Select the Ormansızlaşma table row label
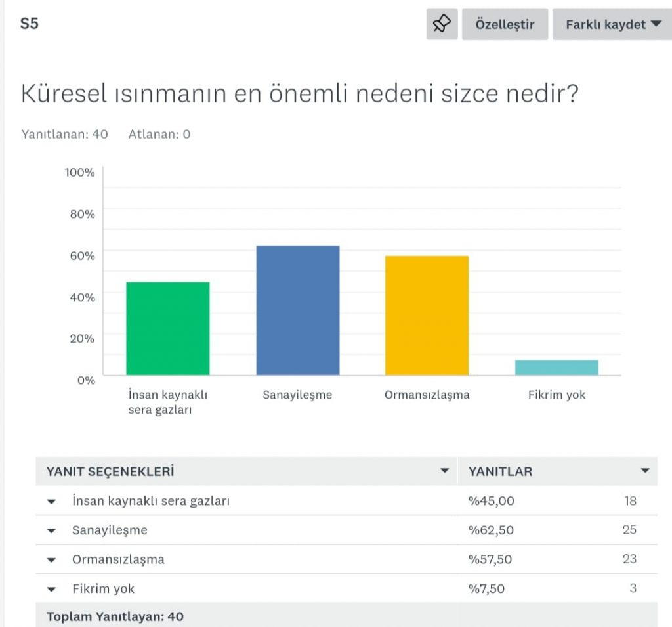The width and height of the screenshot is (672, 627). pyautogui.click(x=118, y=559)
